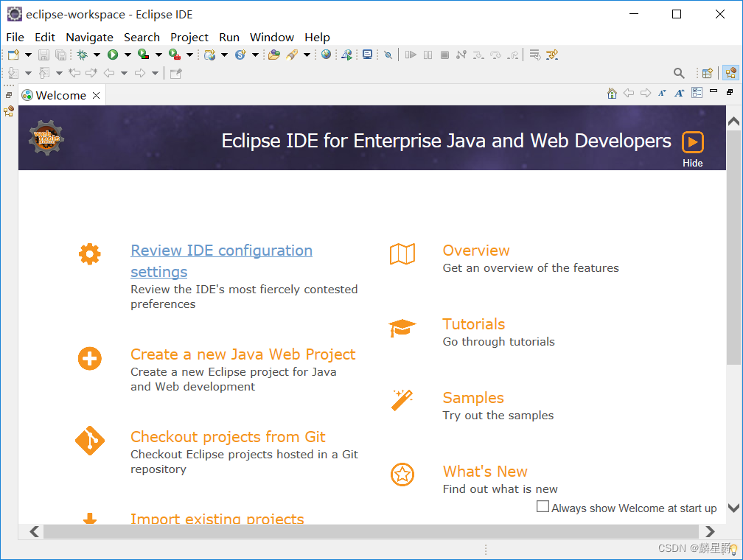743x560 pixels.
Task: Select the Java EE perspective button
Action: click(x=730, y=73)
